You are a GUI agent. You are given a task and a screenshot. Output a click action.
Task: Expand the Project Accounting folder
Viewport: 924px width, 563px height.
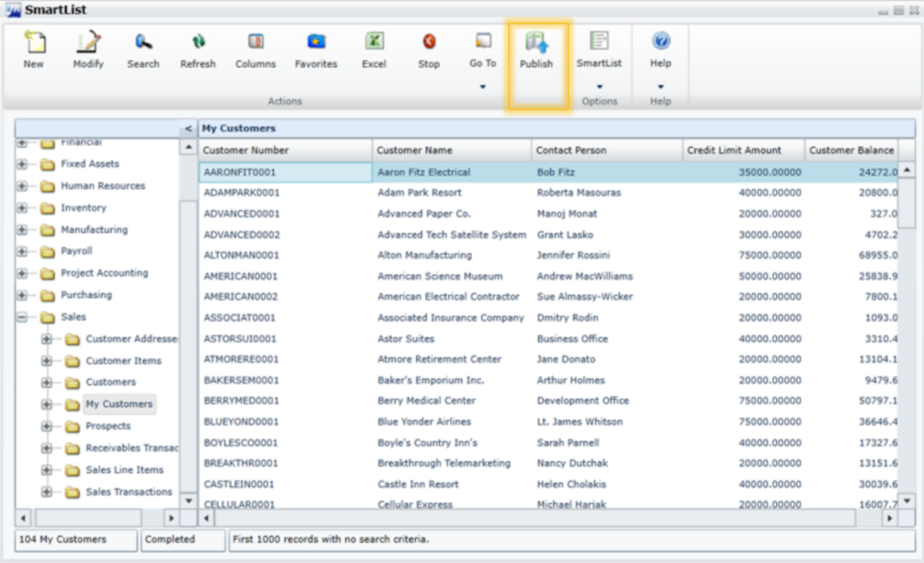(23, 273)
